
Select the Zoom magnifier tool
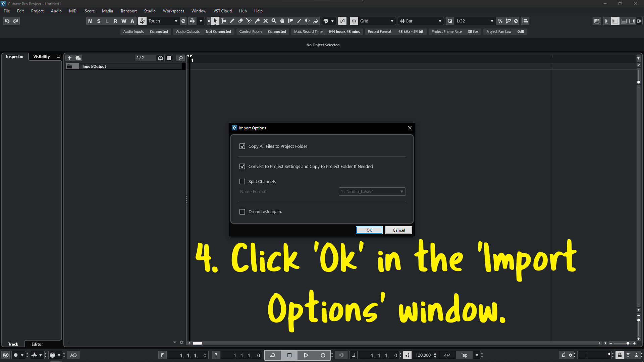(x=274, y=21)
